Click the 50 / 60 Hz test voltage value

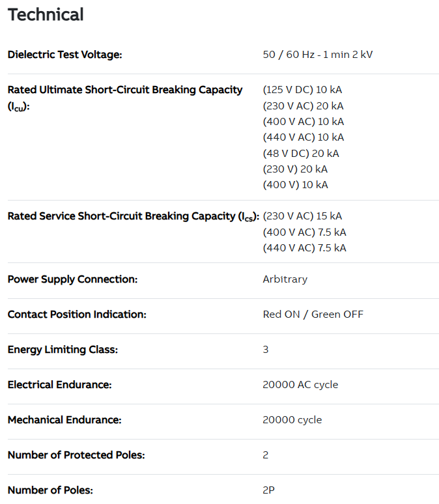click(x=317, y=55)
